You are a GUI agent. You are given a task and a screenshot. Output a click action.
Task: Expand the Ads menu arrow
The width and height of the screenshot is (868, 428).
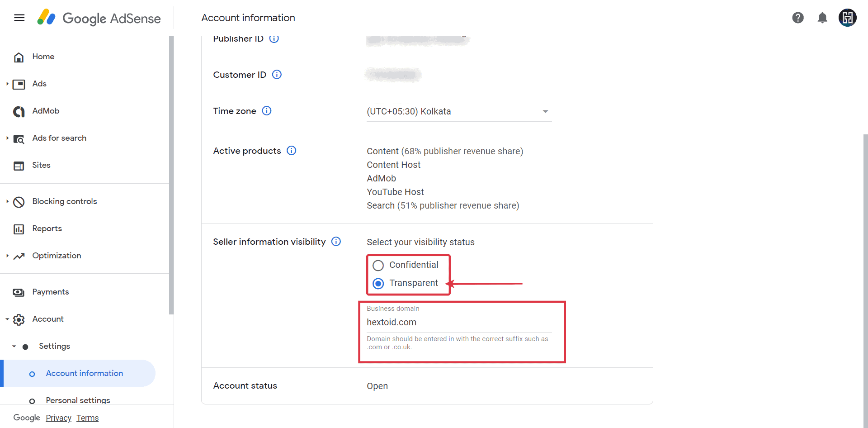[x=7, y=84]
